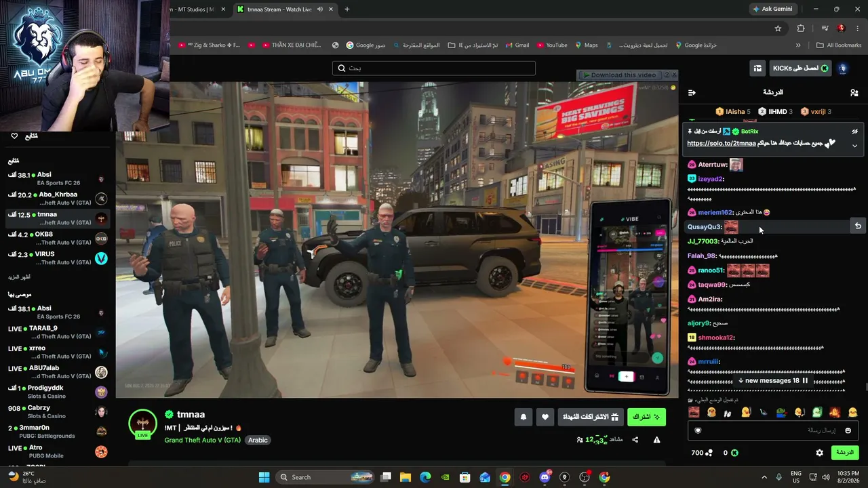Open a new browser tab
Screen dimensions: 868x488
click(x=347, y=9)
